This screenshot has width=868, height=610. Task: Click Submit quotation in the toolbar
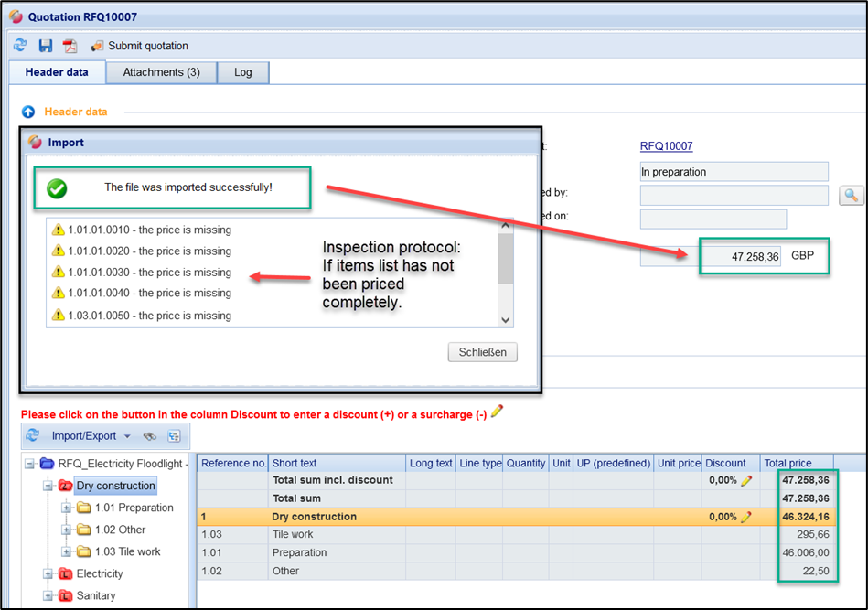pyautogui.click(x=147, y=46)
